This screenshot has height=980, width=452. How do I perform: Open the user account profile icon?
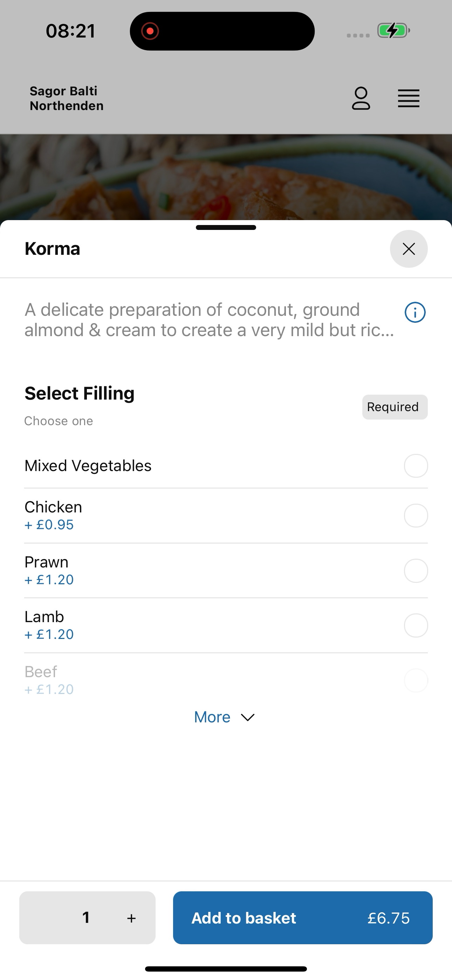[361, 98]
